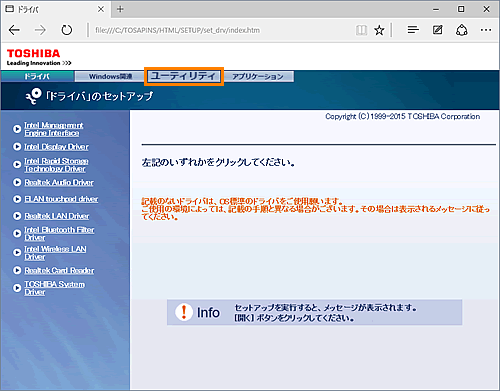Click bullet icon beside Intel Bluetooth Filter Driver

coord(17,234)
